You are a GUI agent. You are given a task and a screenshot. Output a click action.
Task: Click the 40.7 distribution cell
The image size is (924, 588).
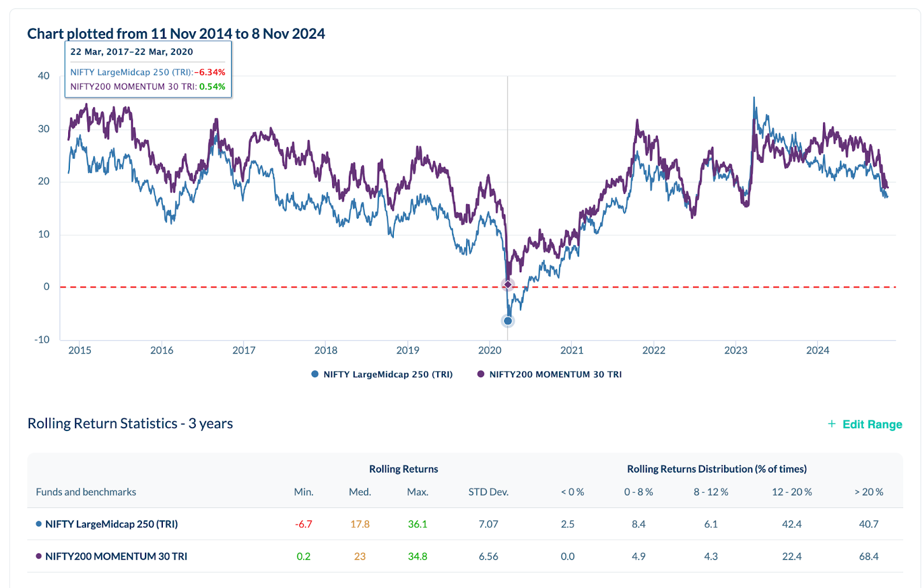point(869,524)
